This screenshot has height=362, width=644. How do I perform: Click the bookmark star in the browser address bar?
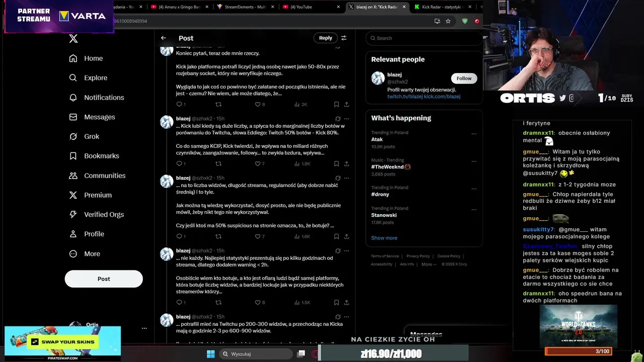pos(448,21)
